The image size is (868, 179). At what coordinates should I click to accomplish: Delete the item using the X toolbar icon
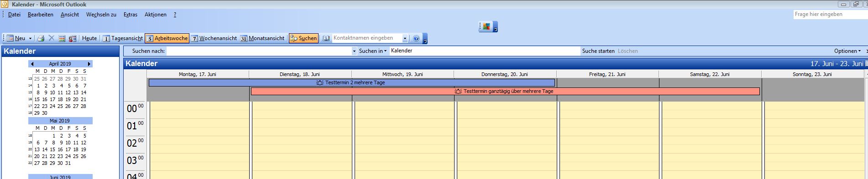(52, 38)
